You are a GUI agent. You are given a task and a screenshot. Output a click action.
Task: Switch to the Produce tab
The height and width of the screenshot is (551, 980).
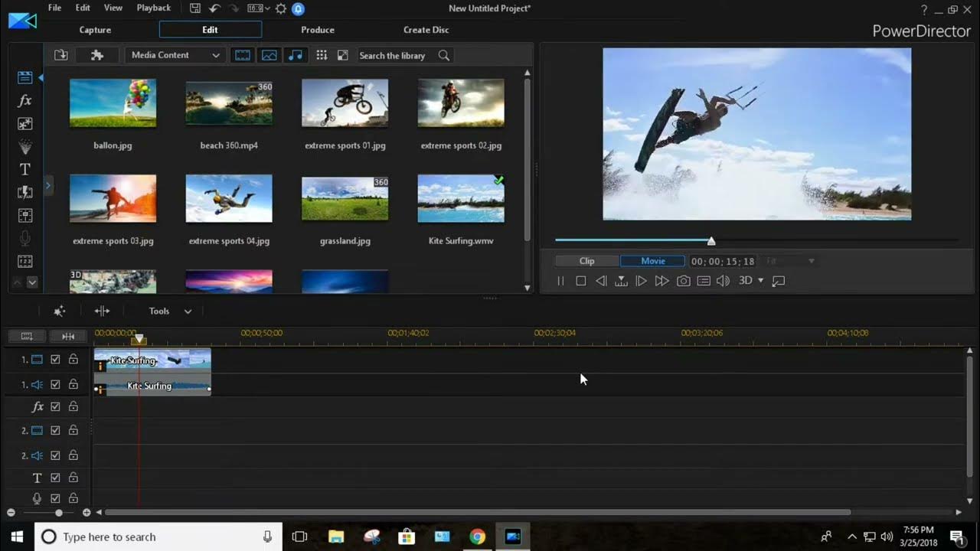point(318,30)
